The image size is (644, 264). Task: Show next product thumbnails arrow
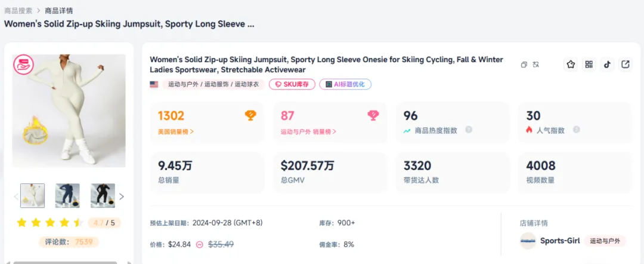[122, 196]
